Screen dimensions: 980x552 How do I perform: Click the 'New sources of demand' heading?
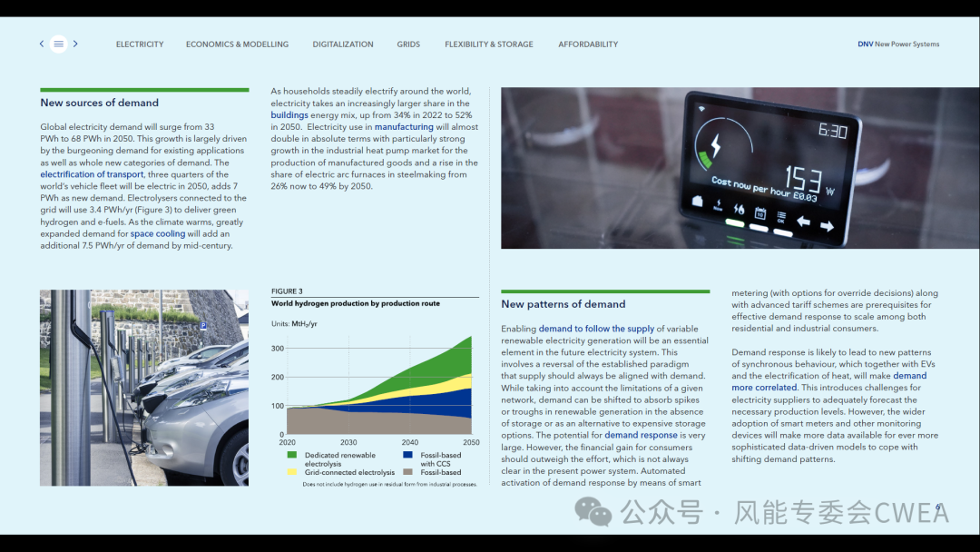tap(100, 103)
